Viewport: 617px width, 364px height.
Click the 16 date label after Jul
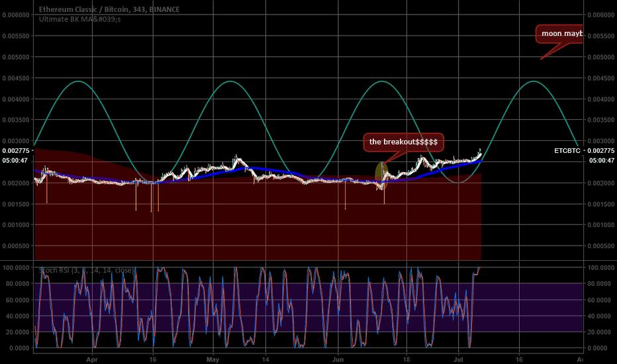pyautogui.click(x=519, y=359)
